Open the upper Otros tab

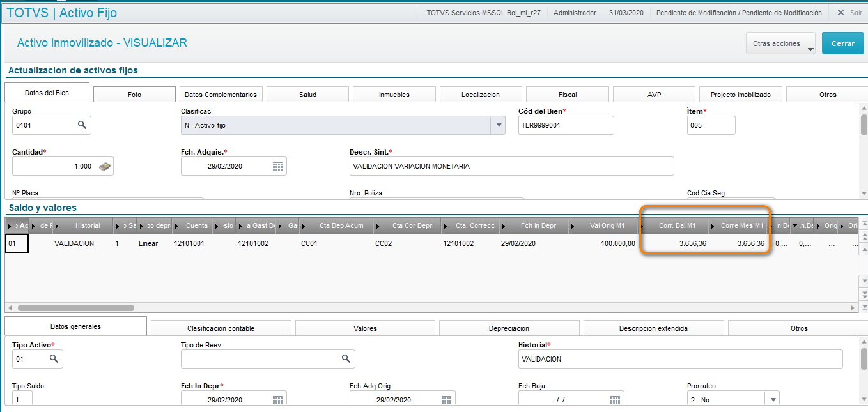(x=827, y=95)
